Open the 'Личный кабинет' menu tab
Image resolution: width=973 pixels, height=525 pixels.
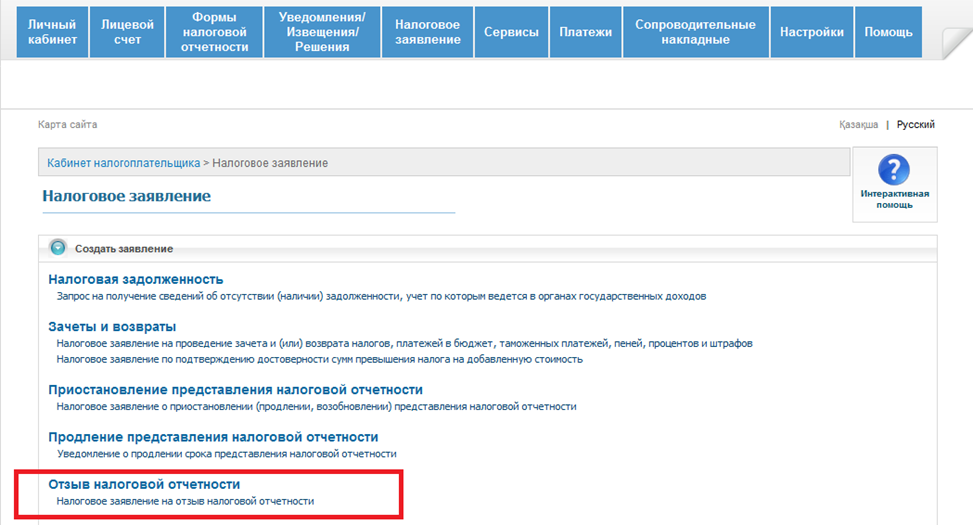point(52,32)
